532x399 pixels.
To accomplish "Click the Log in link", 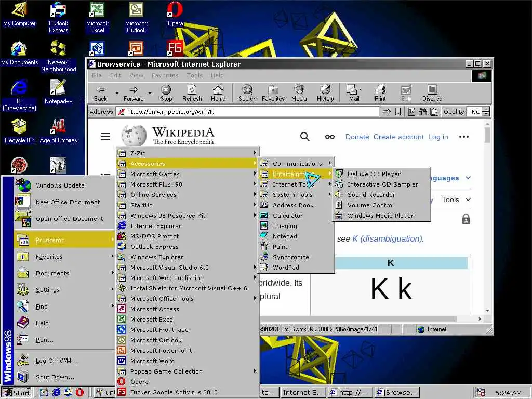I will [x=438, y=137].
